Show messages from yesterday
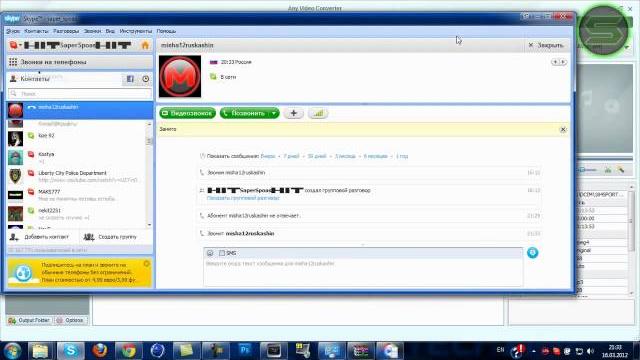Viewport: 640px width, 360px height. [x=268, y=156]
